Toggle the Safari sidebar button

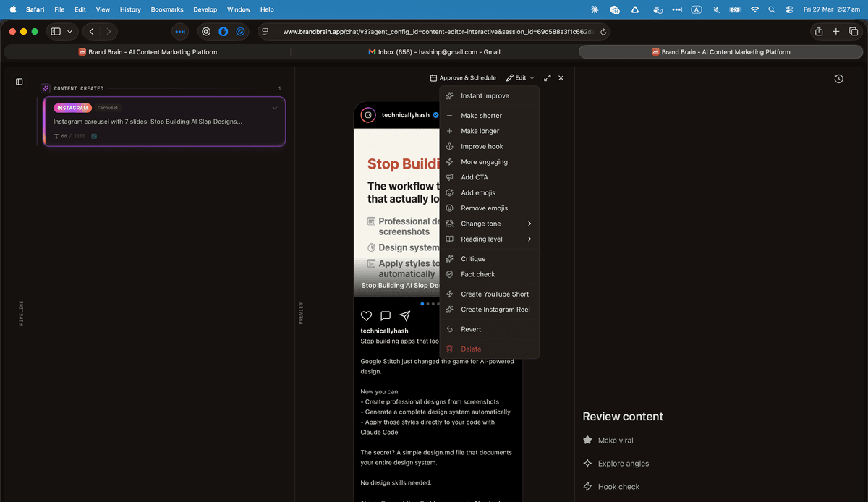[56, 32]
